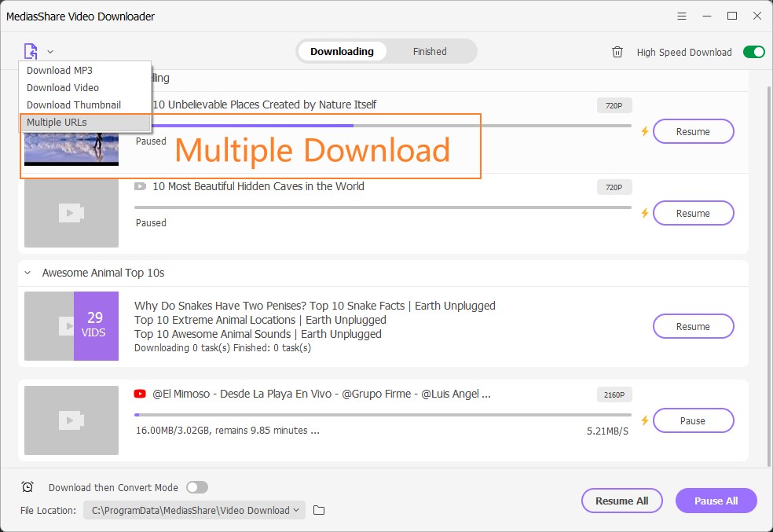This screenshot has width=773, height=532.
Task: Switch to the Finished tab
Action: pos(429,51)
